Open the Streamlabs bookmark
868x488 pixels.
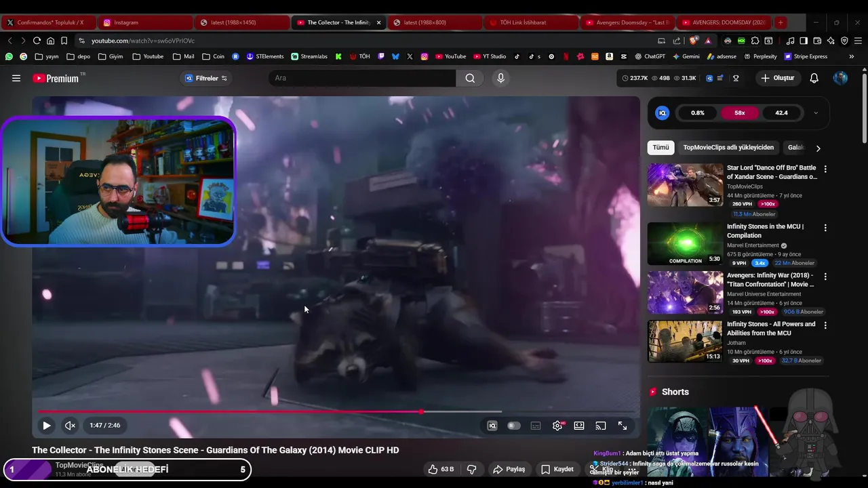pyautogui.click(x=308, y=56)
